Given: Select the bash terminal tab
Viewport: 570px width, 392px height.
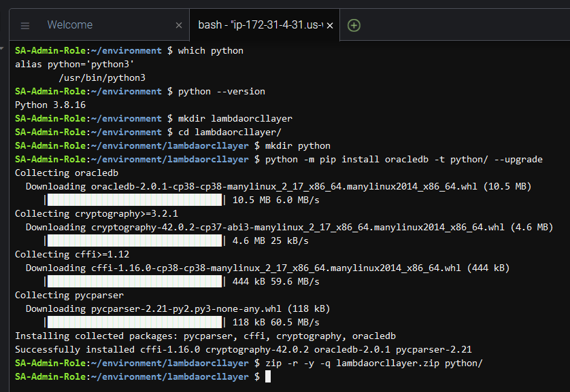Looking at the screenshot, I should pyautogui.click(x=258, y=25).
